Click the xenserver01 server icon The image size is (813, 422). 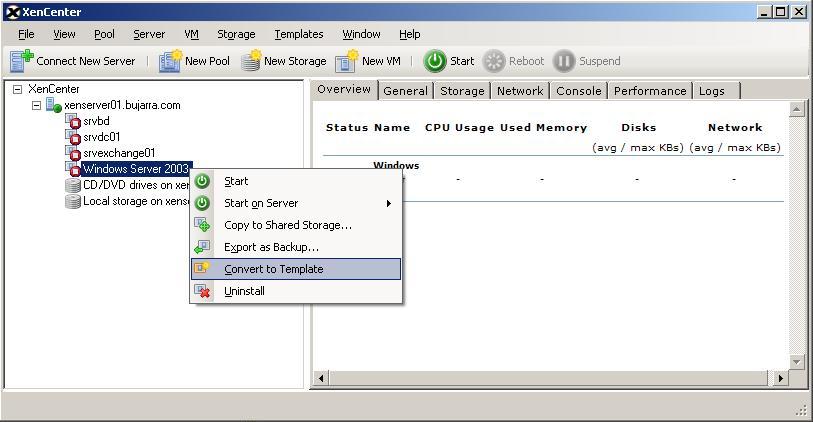tap(54, 105)
